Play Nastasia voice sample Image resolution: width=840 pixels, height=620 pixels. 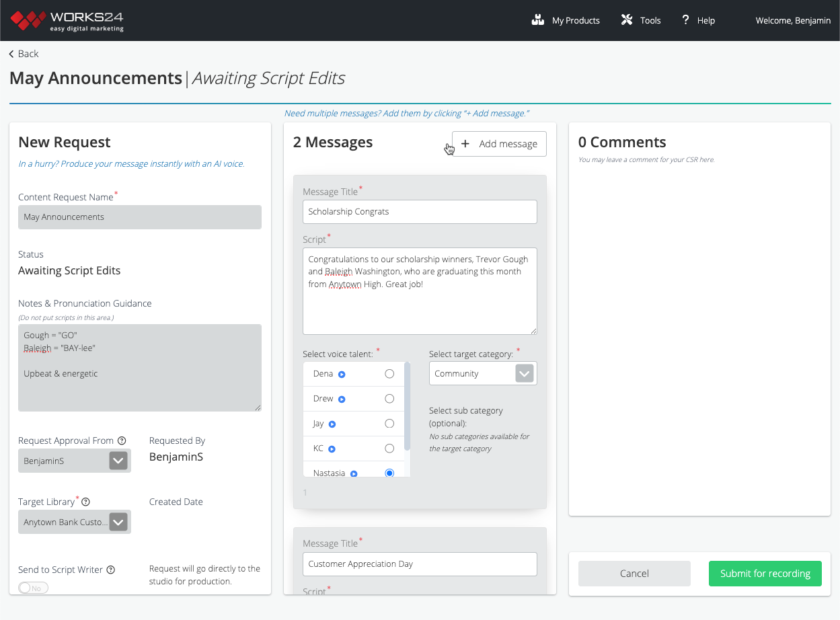354,473
